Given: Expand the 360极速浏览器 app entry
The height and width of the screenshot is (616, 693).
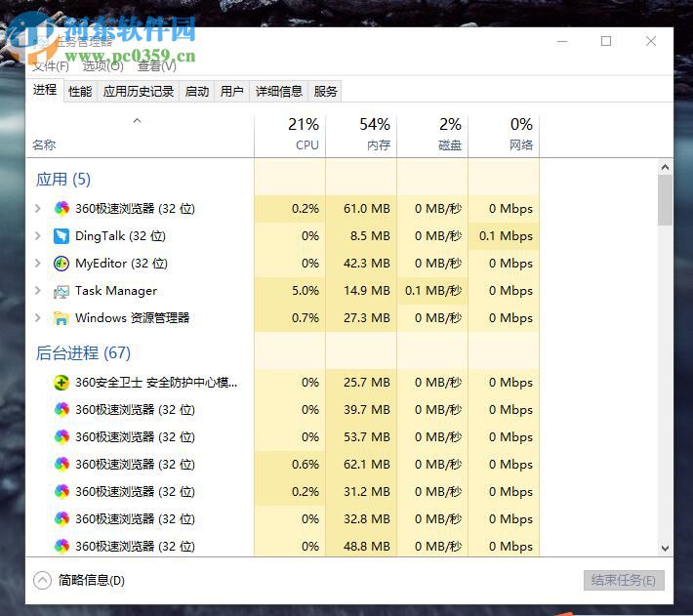Looking at the screenshot, I should point(38,208).
